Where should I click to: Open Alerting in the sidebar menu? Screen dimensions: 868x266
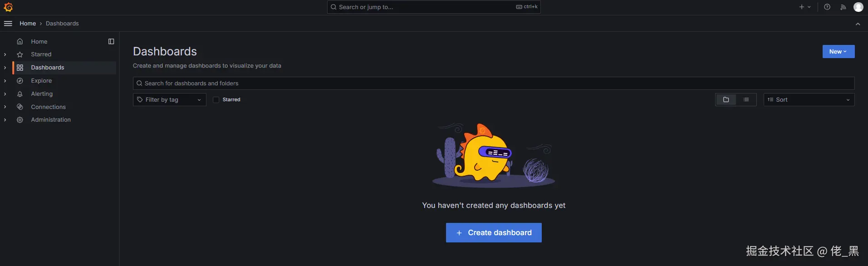coord(42,94)
